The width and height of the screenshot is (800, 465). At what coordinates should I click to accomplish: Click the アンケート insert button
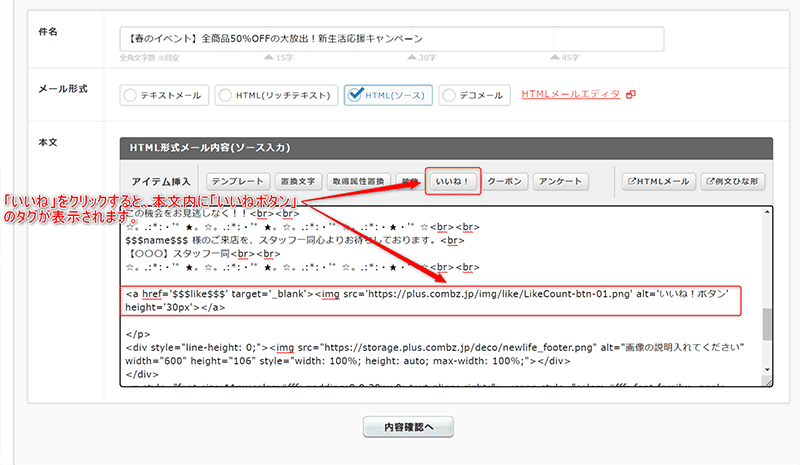(x=560, y=182)
